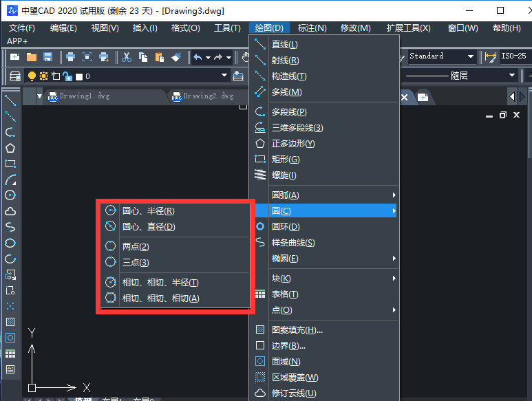Choose 圆心、半径(R) from the circle submenu
Viewport: 532px width, 401px height.
click(148, 210)
